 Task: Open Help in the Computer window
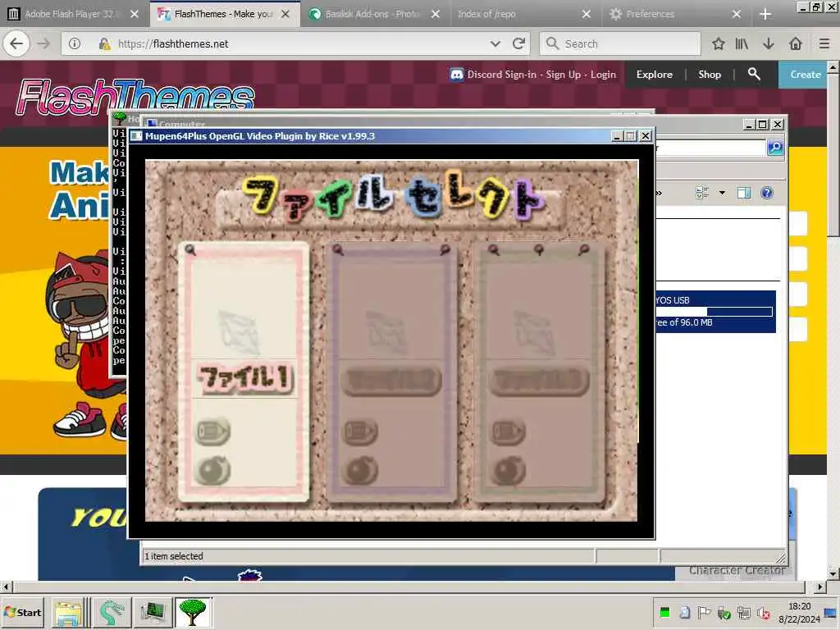coord(767,193)
